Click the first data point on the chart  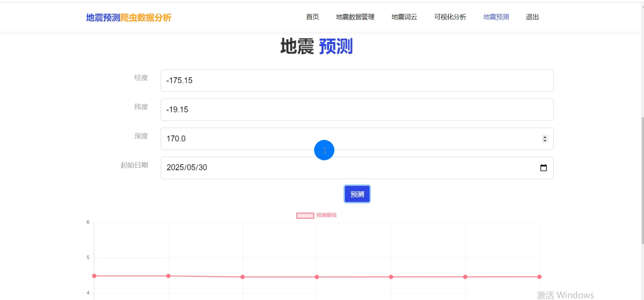(94, 276)
